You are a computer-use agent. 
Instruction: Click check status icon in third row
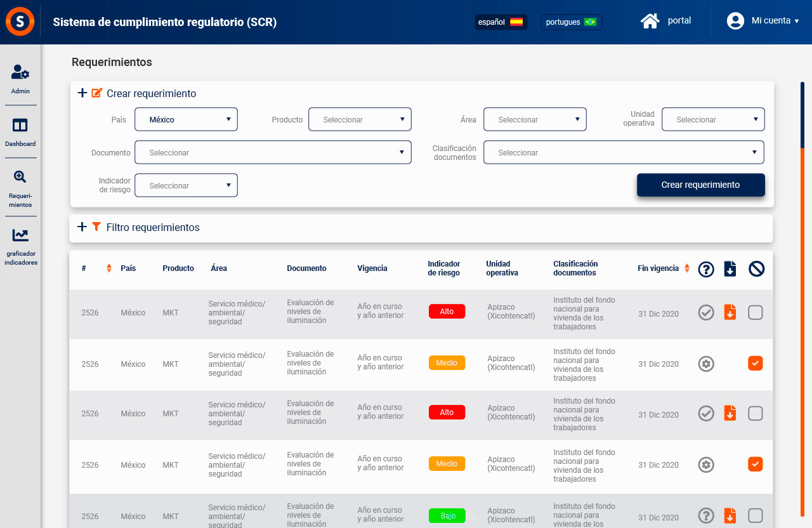click(x=706, y=413)
